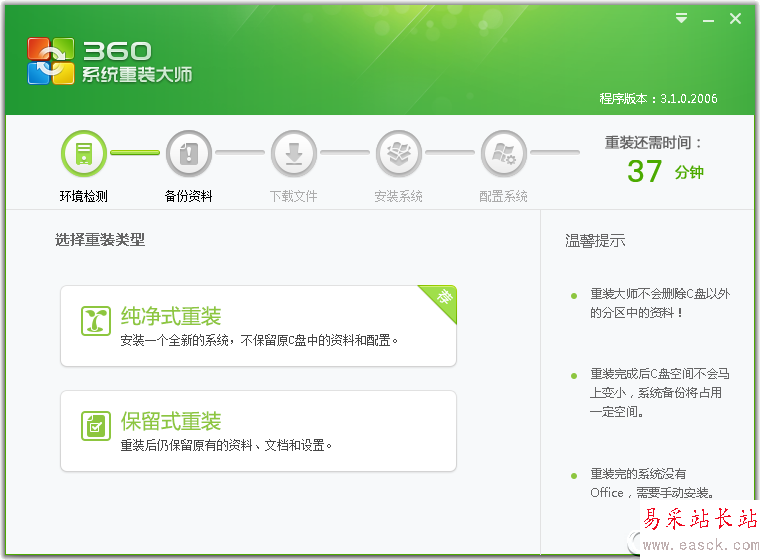
Task: Select the 下载文件 step label
Action: coord(294,197)
